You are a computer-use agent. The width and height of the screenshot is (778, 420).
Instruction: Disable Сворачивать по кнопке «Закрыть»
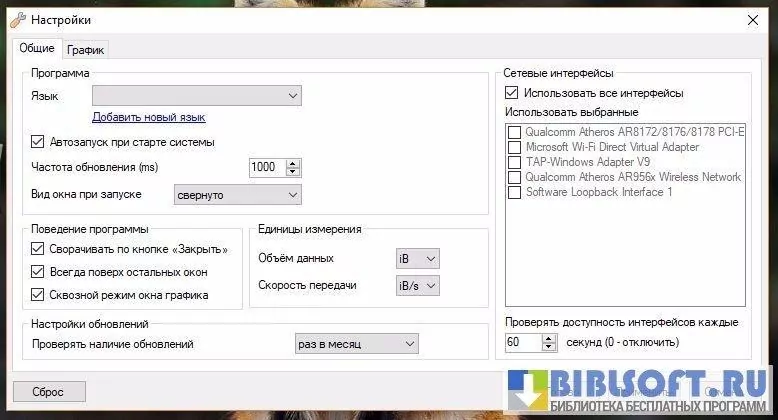coord(39,249)
